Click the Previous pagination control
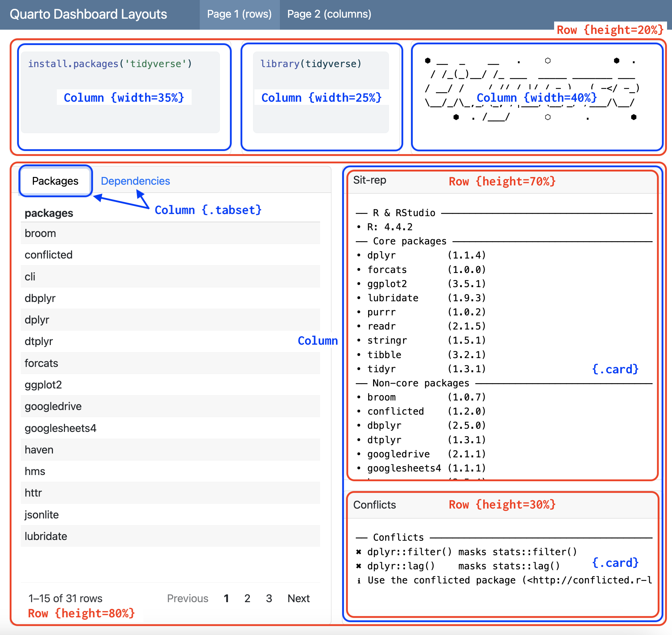 coord(187,598)
